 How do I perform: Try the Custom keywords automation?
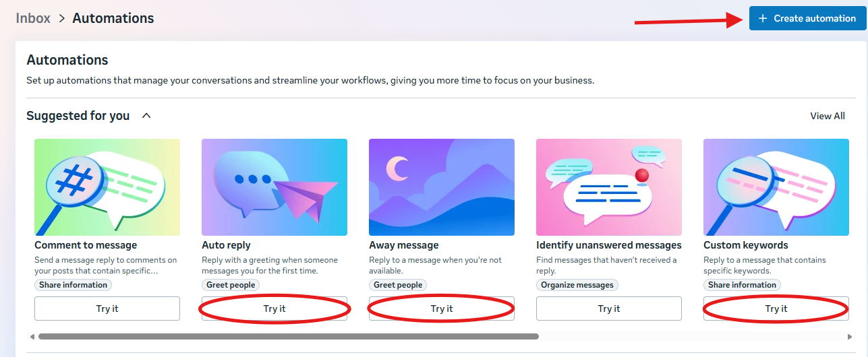pos(776,309)
